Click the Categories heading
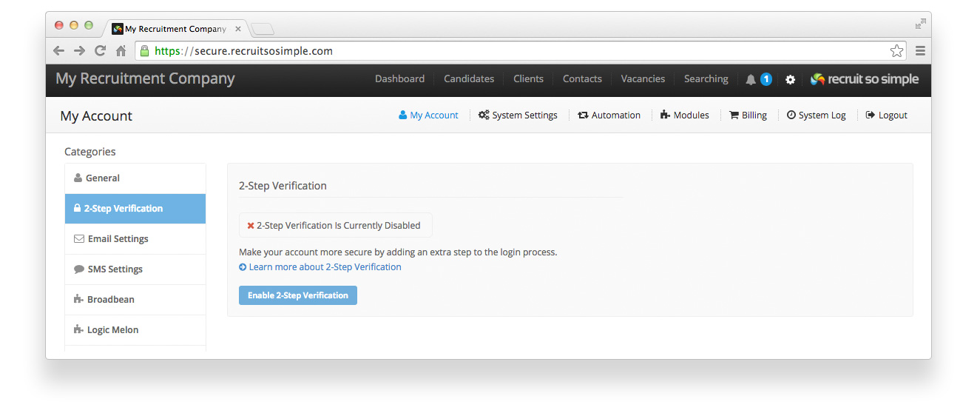This screenshot has height=416, width=980. [90, 152]
